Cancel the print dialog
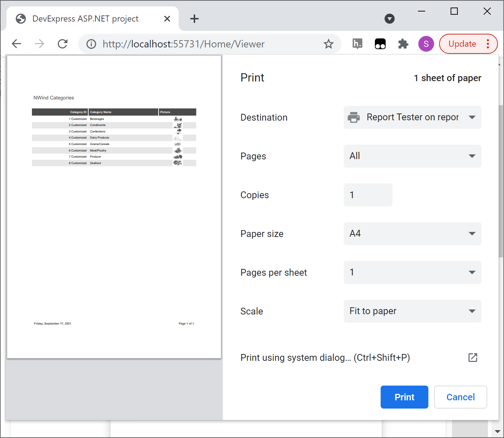Screen dimensions: 504x438 point(460,397)
